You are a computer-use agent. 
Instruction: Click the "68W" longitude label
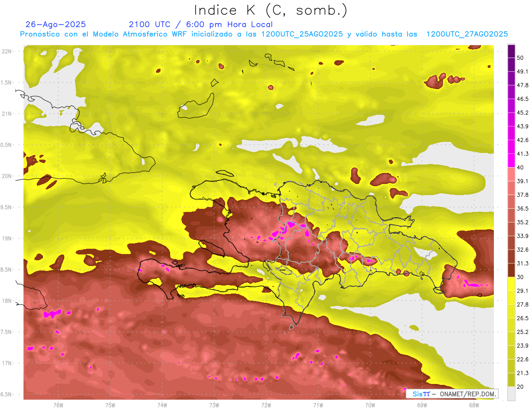click(474, 405)
